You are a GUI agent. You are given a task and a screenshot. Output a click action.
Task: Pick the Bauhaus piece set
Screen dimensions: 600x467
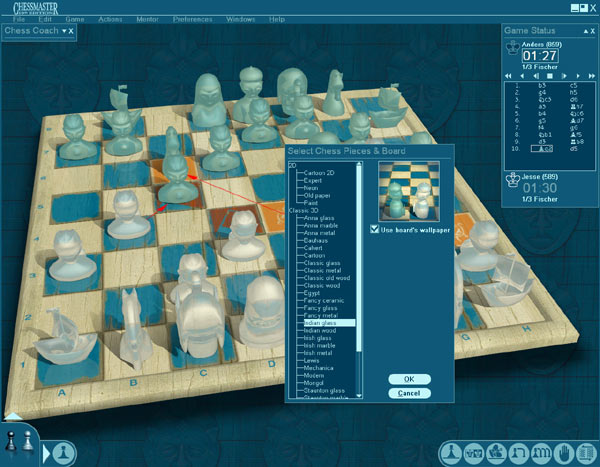tap(316, 240)
